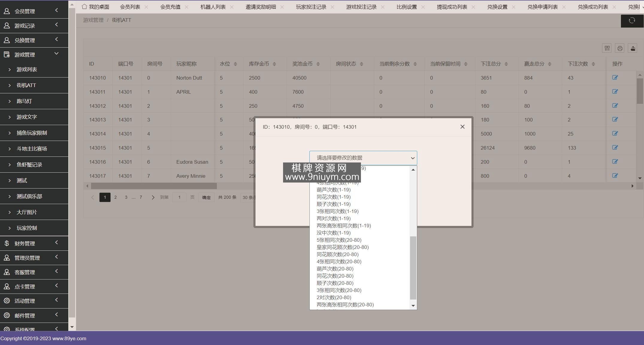Click edit icon for row 143013
This screenshot has height=345, width=644.
615,119
